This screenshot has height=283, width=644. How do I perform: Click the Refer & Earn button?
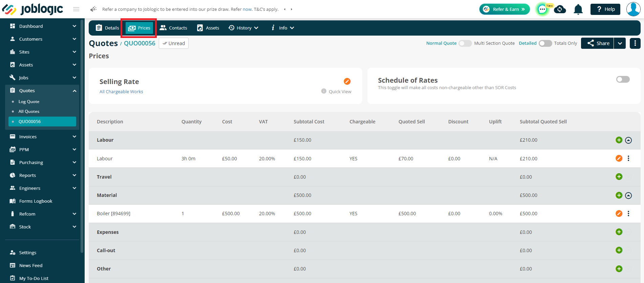[x=505, y=9]
